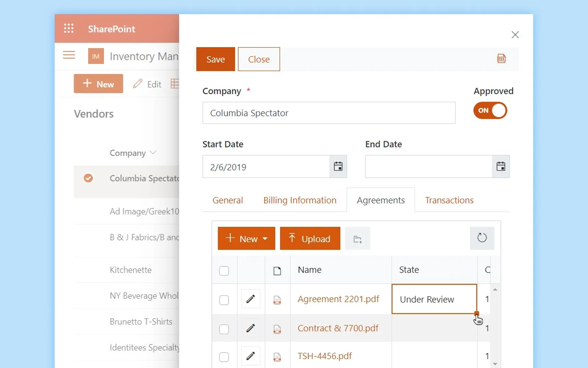Check the select-all documents checkbox
This screenshot has width=588, height=368.
pos(224,271)
